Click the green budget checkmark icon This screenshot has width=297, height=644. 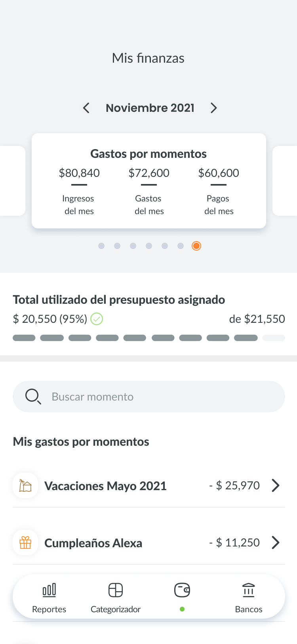tap(97, 319)
